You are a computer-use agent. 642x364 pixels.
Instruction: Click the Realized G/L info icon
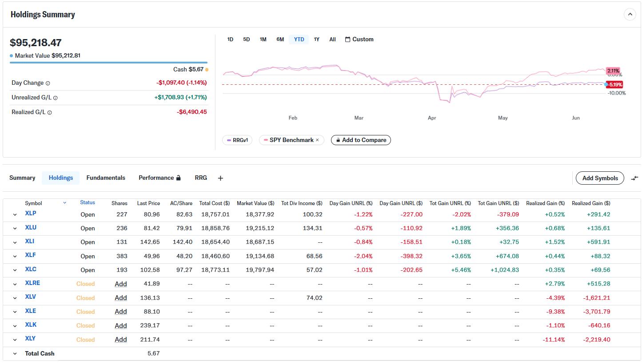(x=50, y=112)
